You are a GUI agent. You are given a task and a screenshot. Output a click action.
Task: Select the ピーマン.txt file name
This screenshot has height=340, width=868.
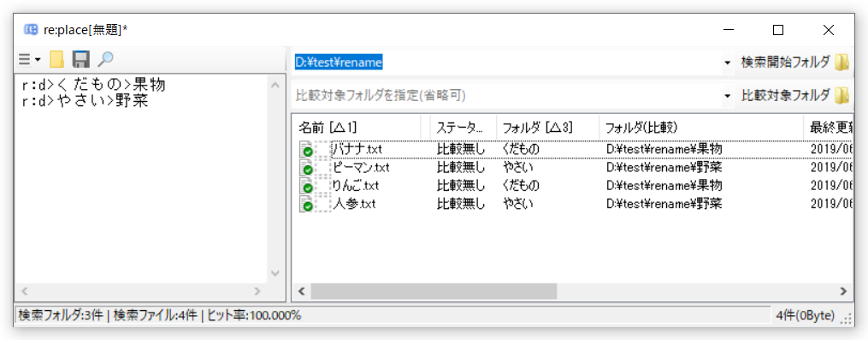pos(362,168)
